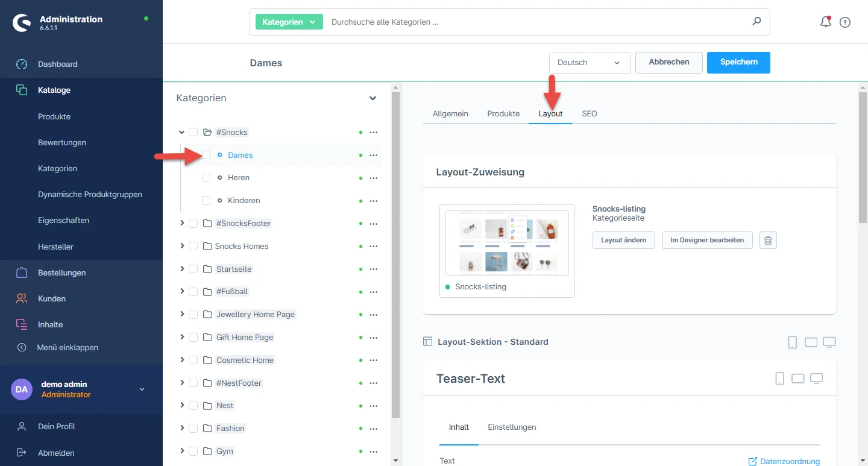Click the Speichern button

[738, 62]
